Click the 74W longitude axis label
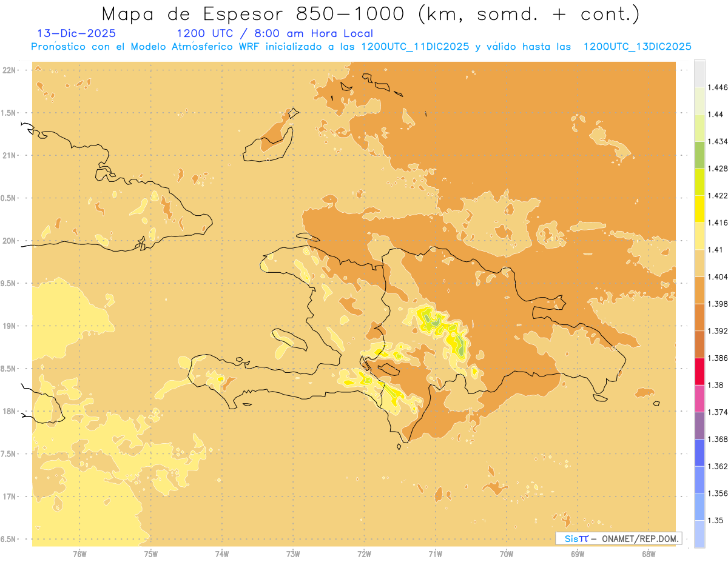The height and width of the screenshot is (562, 728). (x=222, y=554)
